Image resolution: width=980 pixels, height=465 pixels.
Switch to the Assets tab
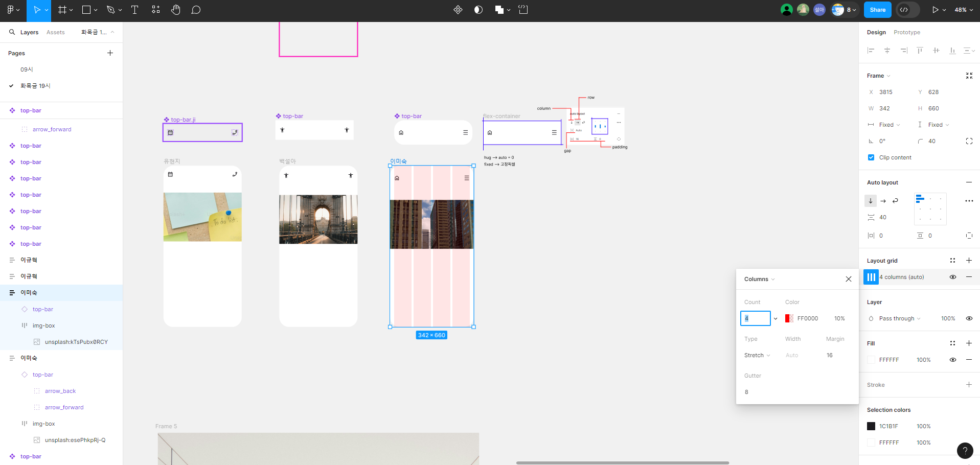pyautogui.click(x=56, y=32)
